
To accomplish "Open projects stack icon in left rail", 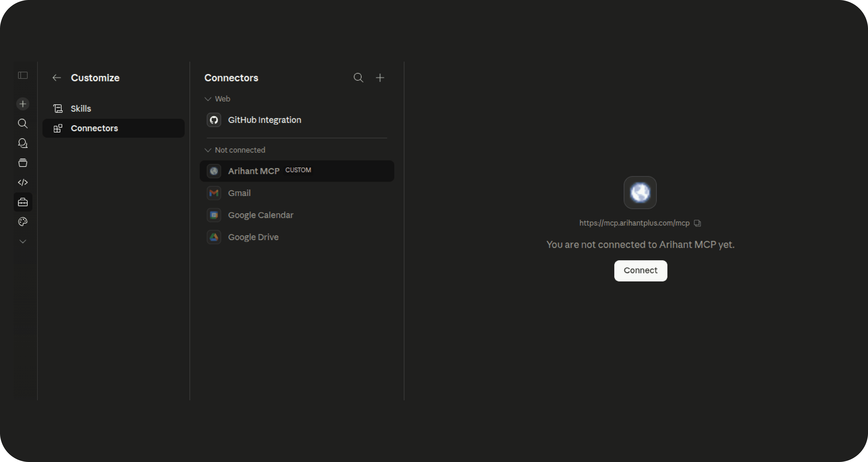I will (23, 163).
